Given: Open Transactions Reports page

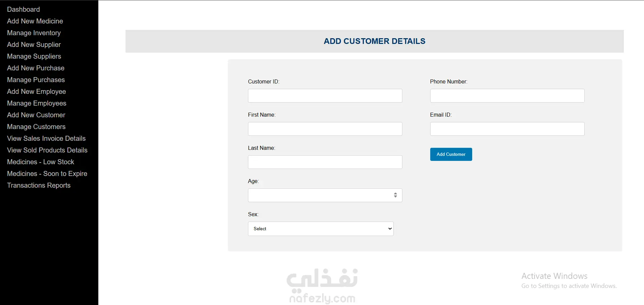Looking at the screenshot, I should tap(39, 185).
